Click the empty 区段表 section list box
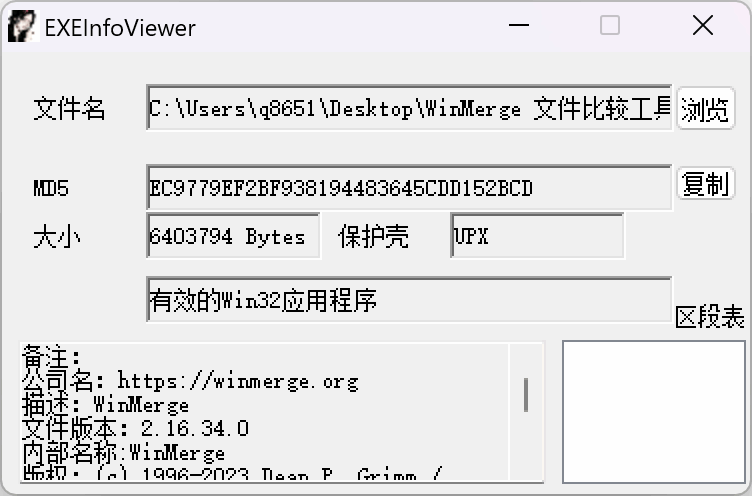The image size is (752, 496). tap(654, 412)
